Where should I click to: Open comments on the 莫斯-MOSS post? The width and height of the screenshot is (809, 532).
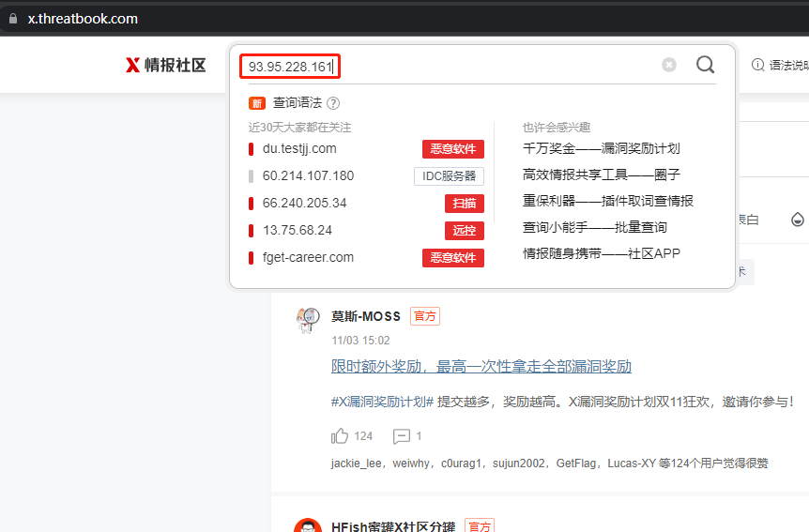point(402,436)
